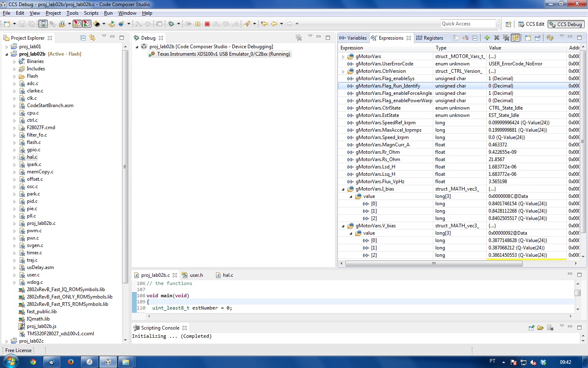Viewport: 588px width, 368px height.
Task: Click the Back navigation arrow icon
Action: (x=274, y=24)
